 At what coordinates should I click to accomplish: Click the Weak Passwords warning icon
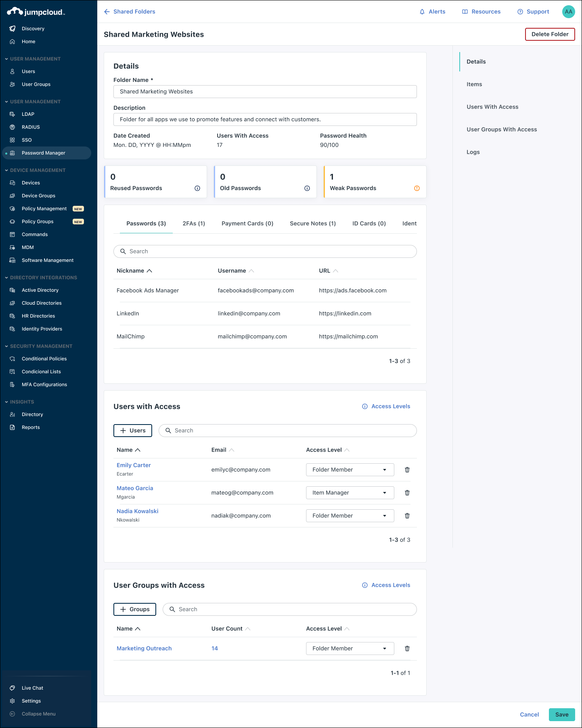click(x=417, y=188)
